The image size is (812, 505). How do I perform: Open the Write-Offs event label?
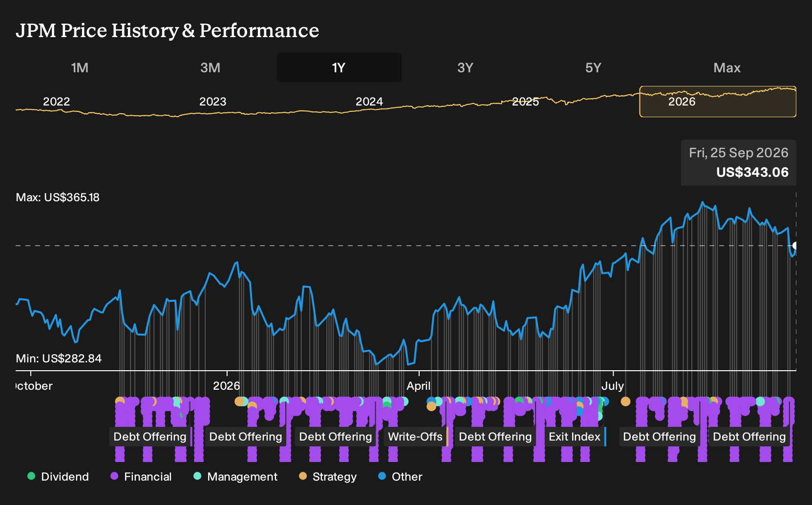coord(415,437)
